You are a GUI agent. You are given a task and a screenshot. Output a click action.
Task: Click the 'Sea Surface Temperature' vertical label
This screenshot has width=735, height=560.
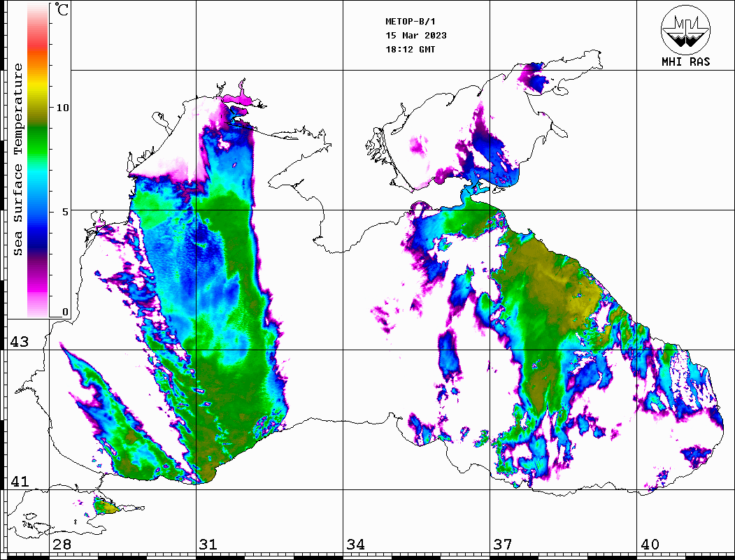click(x=17, y=160)
